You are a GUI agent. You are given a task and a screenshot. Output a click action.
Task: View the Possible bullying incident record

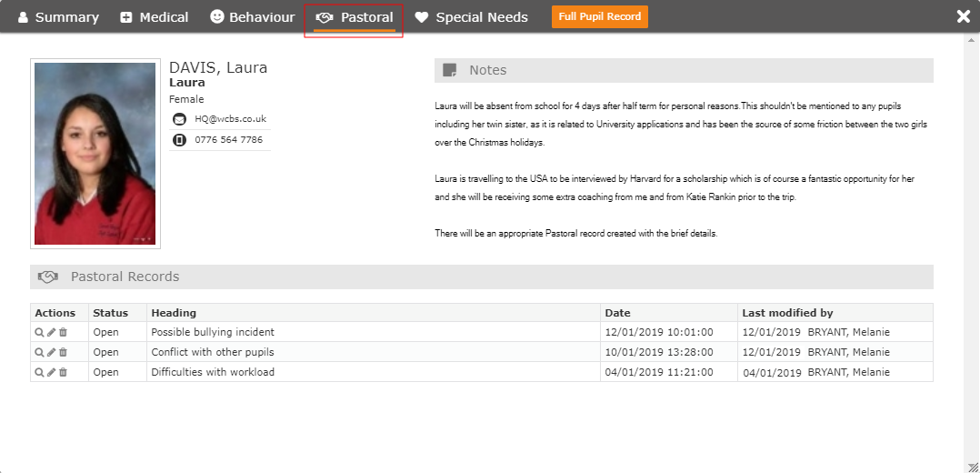pyautogui.click(x=39, y=332)
